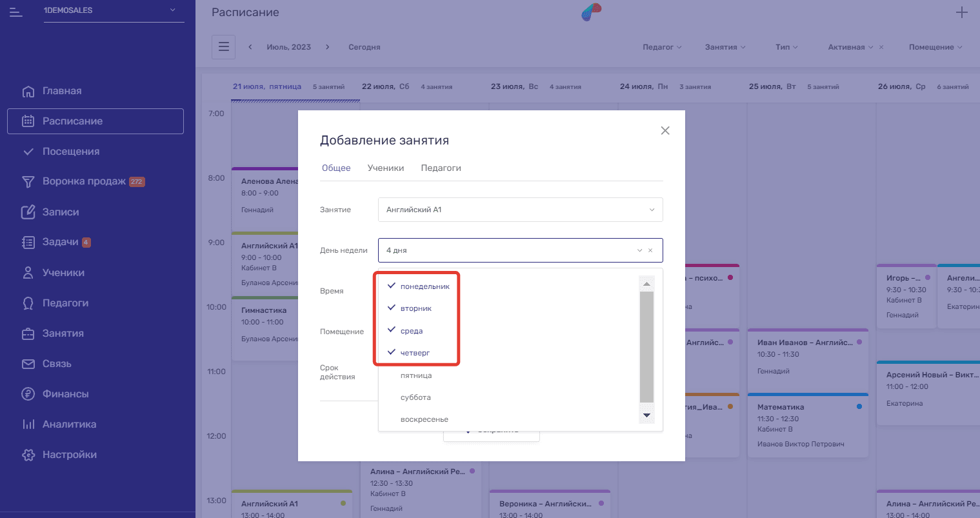980x518 pixels.
Task: Open Настройки gear icon
Action: pos(28,455)
